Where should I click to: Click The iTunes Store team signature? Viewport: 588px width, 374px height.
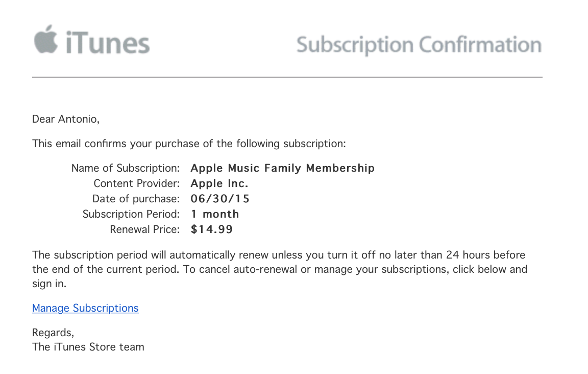[88, 347]
